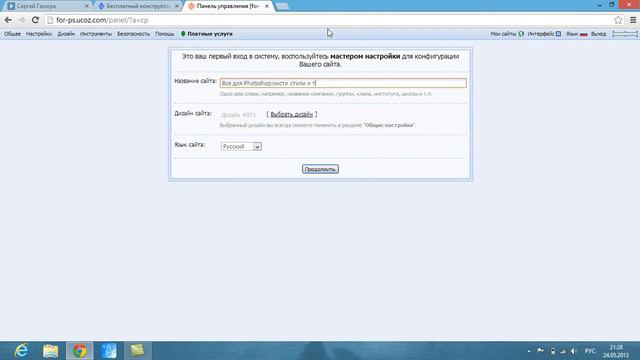Open the Chrome menu hamburger icon
Screen dimensions: 640x360
coord(633,20)
